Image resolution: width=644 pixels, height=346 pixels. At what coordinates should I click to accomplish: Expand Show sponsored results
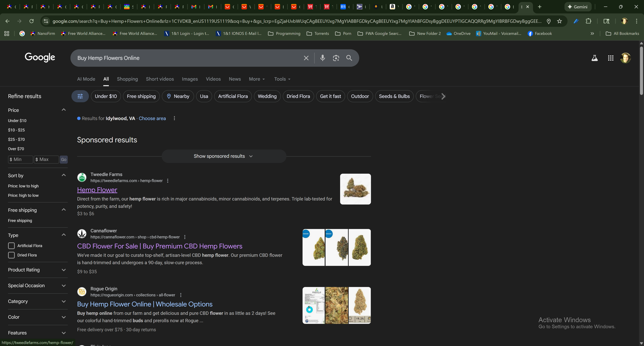coord(224,156)
